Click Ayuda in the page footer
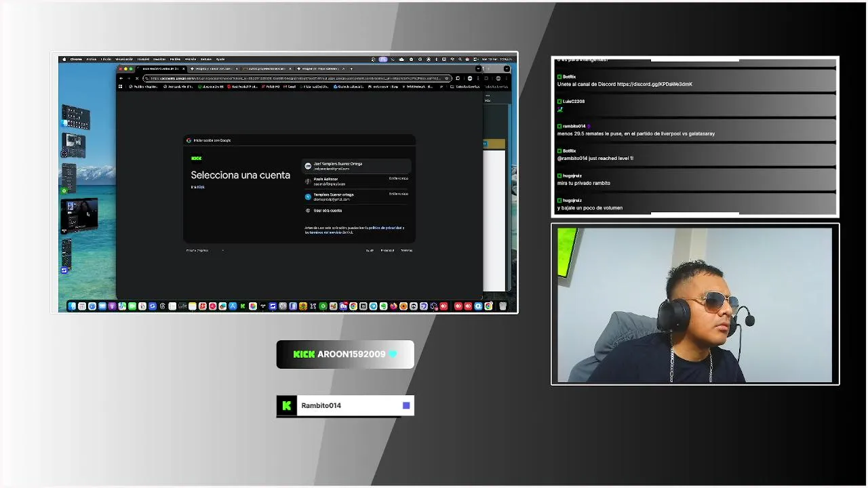868x488 pixels. click(x=370, y=250)
